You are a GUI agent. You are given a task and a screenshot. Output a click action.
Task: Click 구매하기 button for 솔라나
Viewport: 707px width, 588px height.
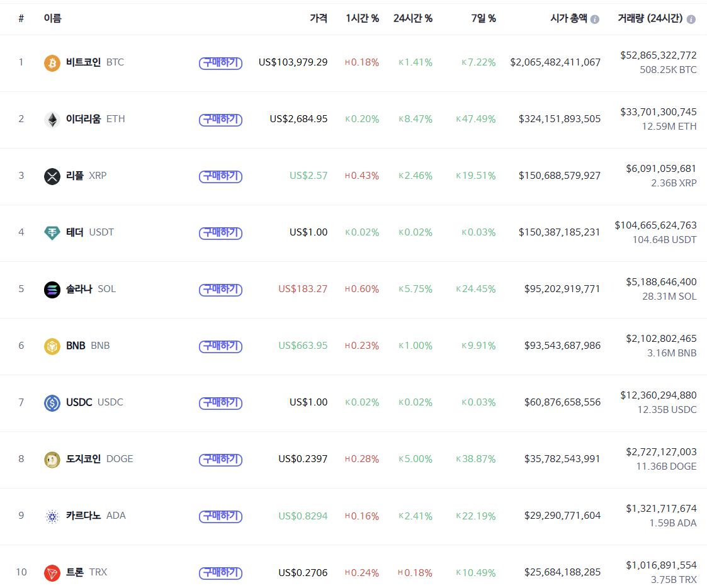[x=220, y=290]
